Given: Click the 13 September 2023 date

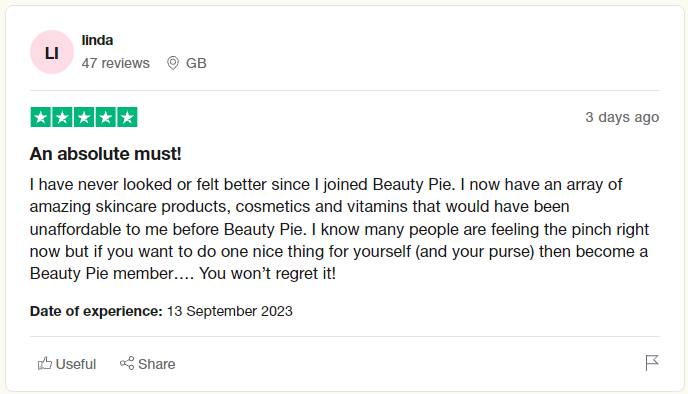Looking at the screenshot, I should 229,311.
